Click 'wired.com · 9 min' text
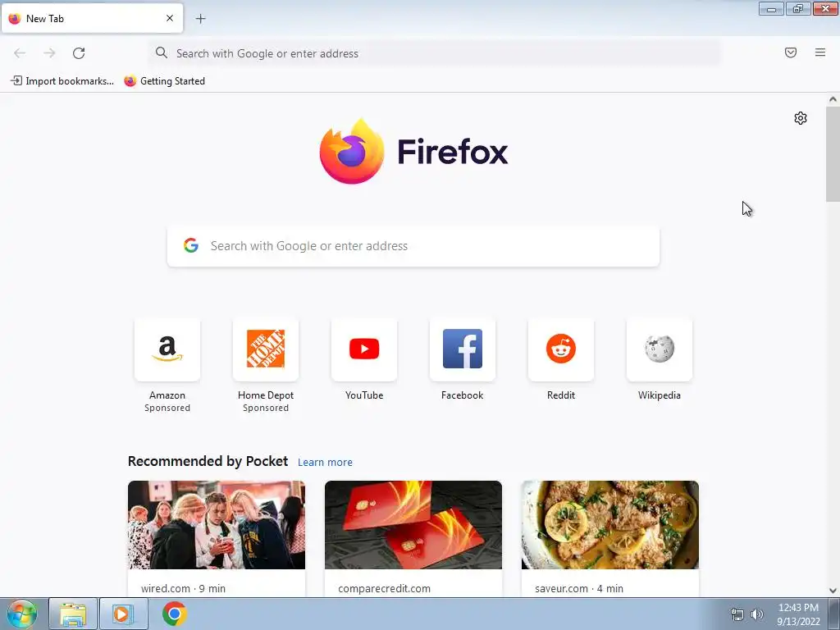 pos(183,588)
